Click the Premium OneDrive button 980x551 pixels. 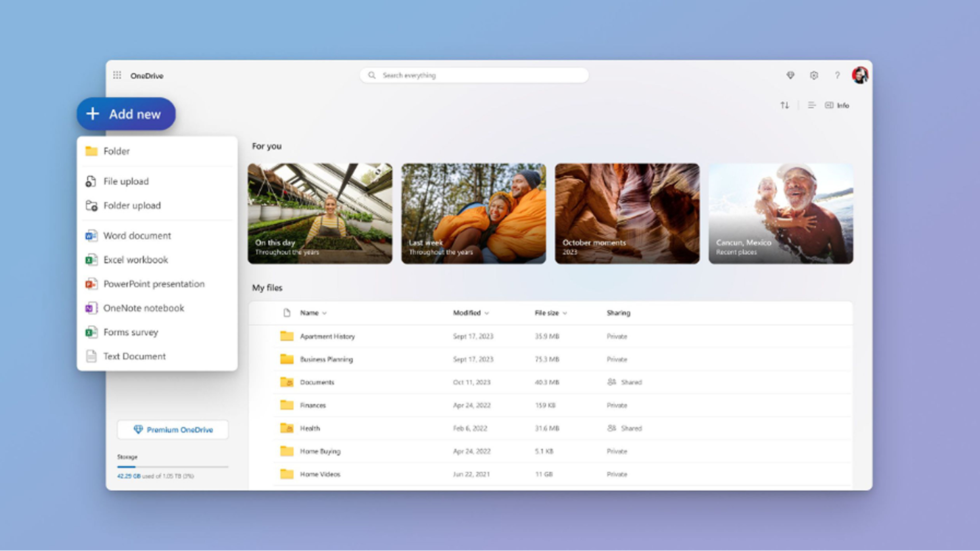pos(172,430)
